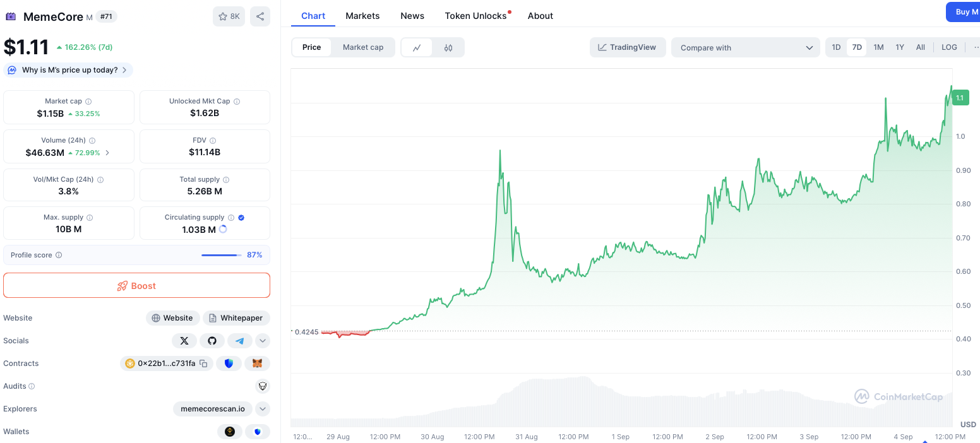Open the TradingView chart button
The height and width of the screenshot is (443, 980).
pyautogui.click(x=628, y=47)
